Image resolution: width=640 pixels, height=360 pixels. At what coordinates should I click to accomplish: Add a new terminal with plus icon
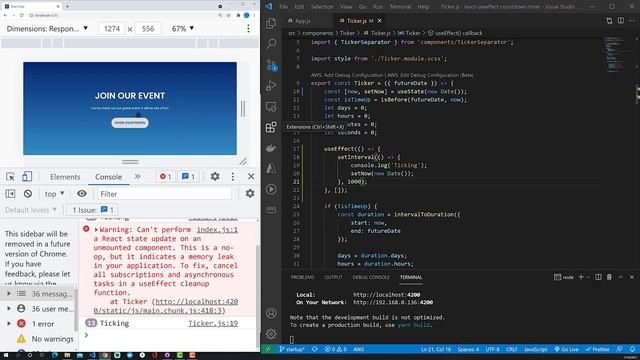click(x=581, y=277)
